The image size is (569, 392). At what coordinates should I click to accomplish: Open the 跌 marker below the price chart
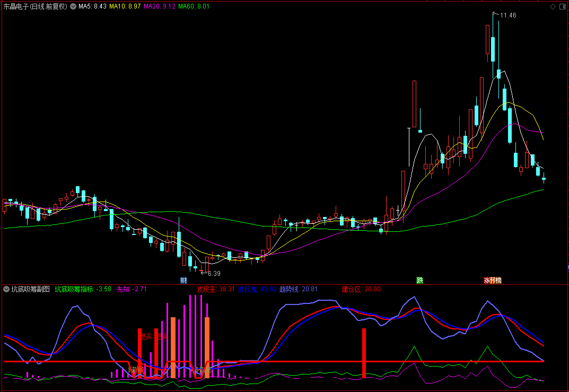tap(420, 280)
